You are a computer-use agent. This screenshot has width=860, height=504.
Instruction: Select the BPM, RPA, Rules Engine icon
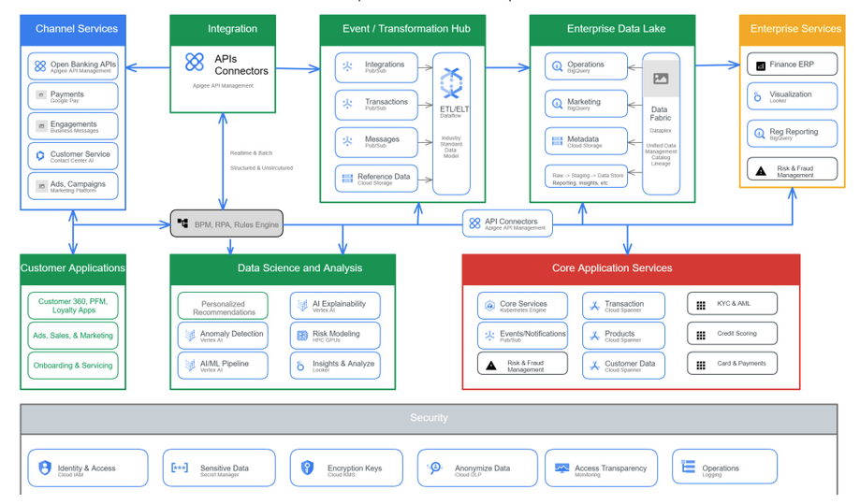coord(182,223)
